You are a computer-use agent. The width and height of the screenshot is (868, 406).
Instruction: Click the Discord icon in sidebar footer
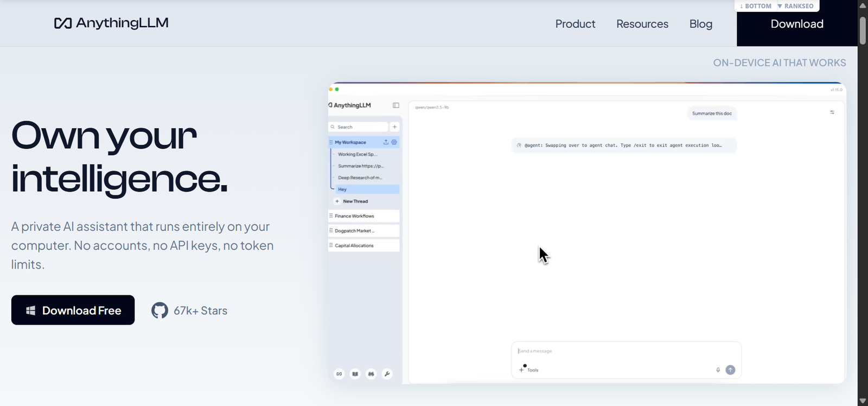coord(371,373)
